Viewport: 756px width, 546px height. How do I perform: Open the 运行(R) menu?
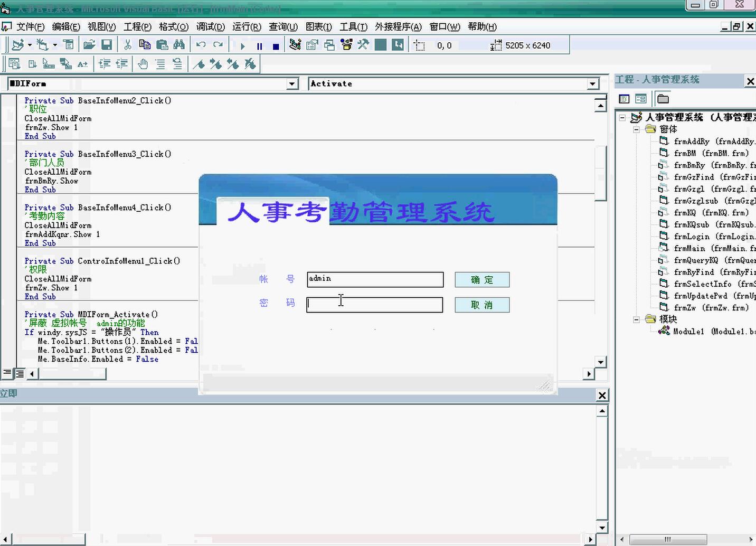247,26
